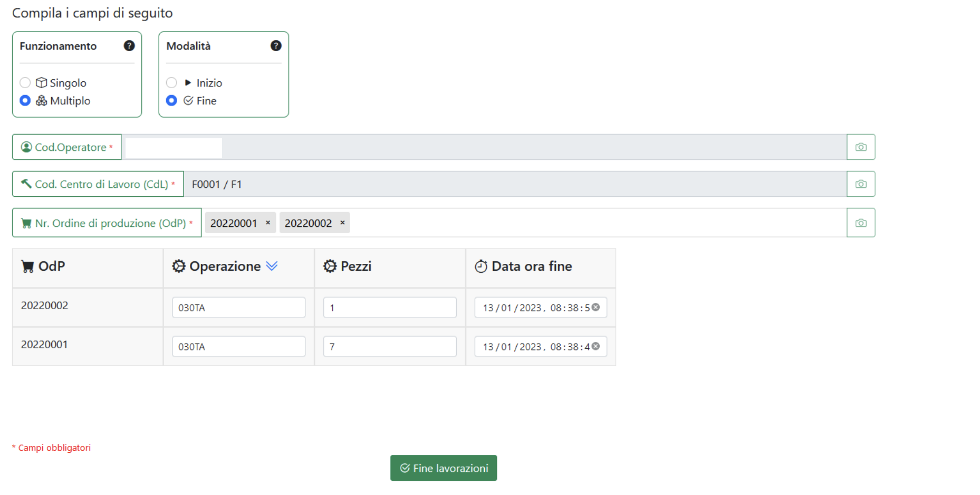This screenshot has height=495, width=980.
Task: Click the Fine lavorazioni button
Action: coord(444,468)
